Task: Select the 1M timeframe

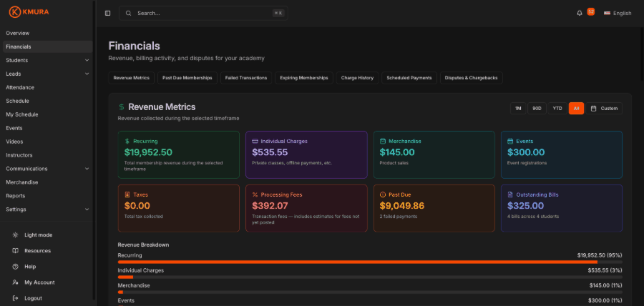Action: [x=518, y=108]
